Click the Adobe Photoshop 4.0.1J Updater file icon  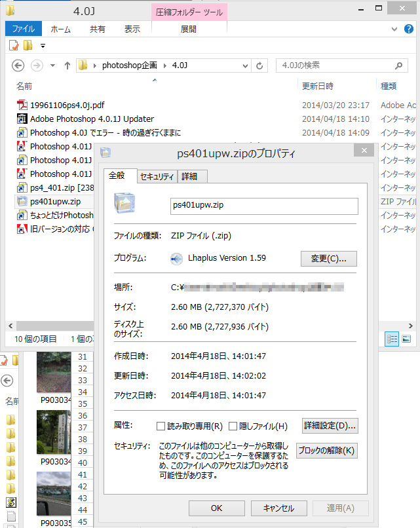(22, 119)
